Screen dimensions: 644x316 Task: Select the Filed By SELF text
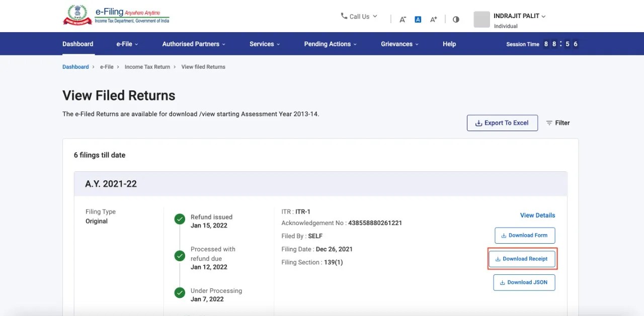click(302, 236)
